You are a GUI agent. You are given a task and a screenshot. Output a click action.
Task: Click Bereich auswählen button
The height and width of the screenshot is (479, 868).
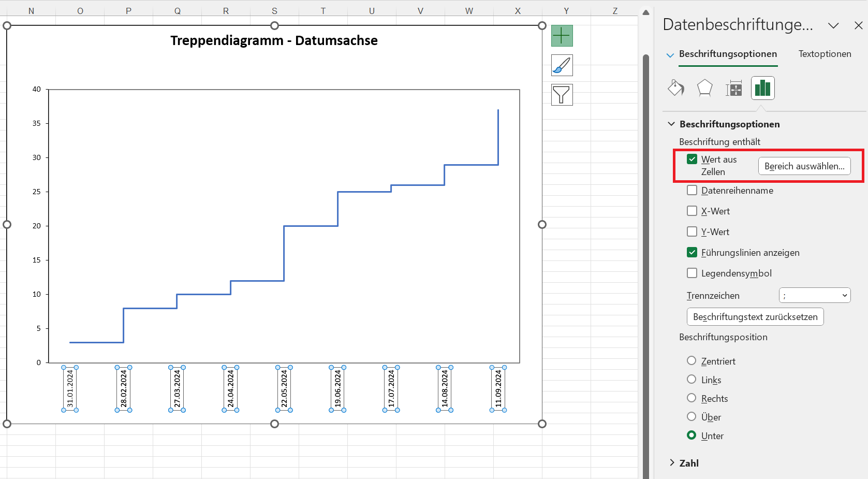point(804,166)
